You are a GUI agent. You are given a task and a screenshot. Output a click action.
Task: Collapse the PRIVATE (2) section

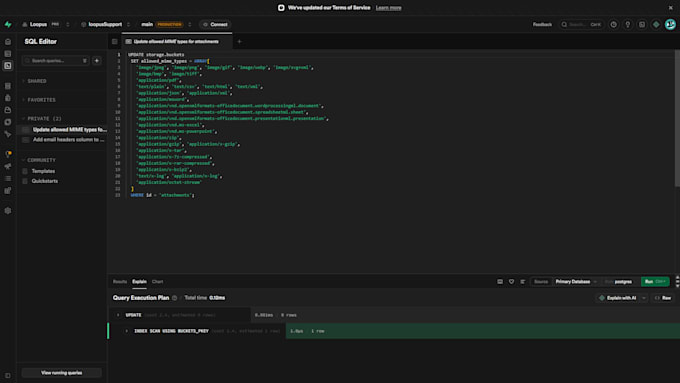pyautogui.click(x=44, y=118)
